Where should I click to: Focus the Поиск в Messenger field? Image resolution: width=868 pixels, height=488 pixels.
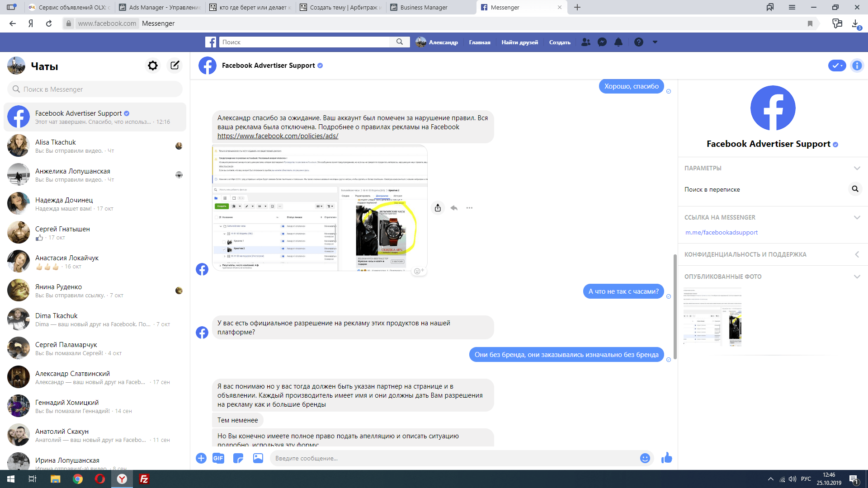tap(95, 89)
